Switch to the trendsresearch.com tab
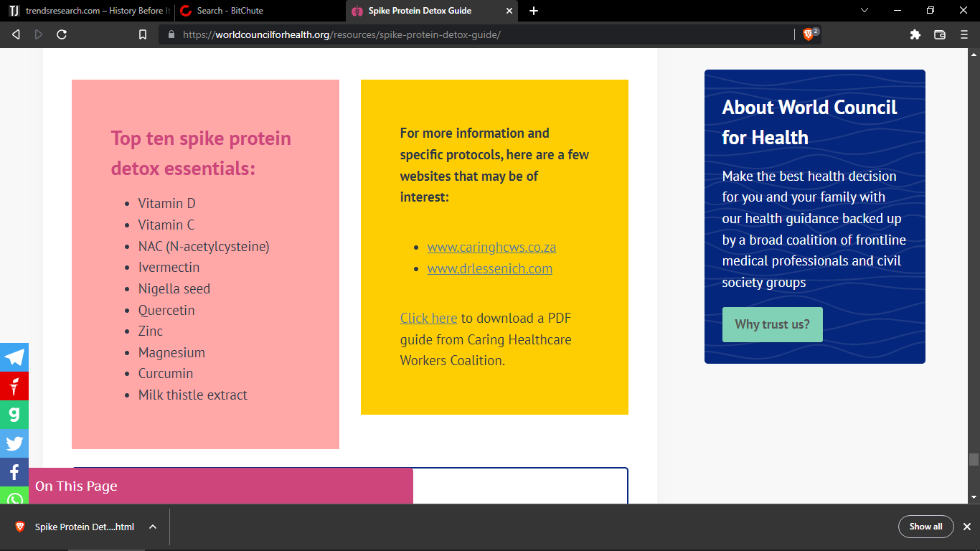 88,11
